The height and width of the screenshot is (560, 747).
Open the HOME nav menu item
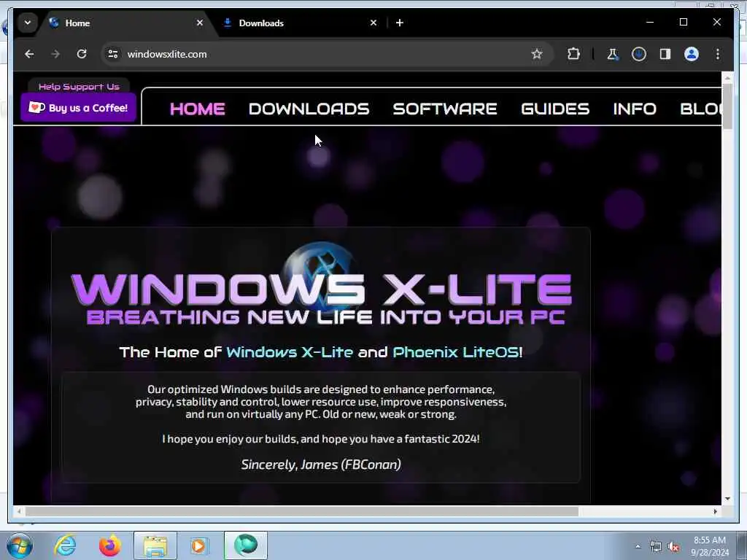pyautogui.click(x=197, y=109)
